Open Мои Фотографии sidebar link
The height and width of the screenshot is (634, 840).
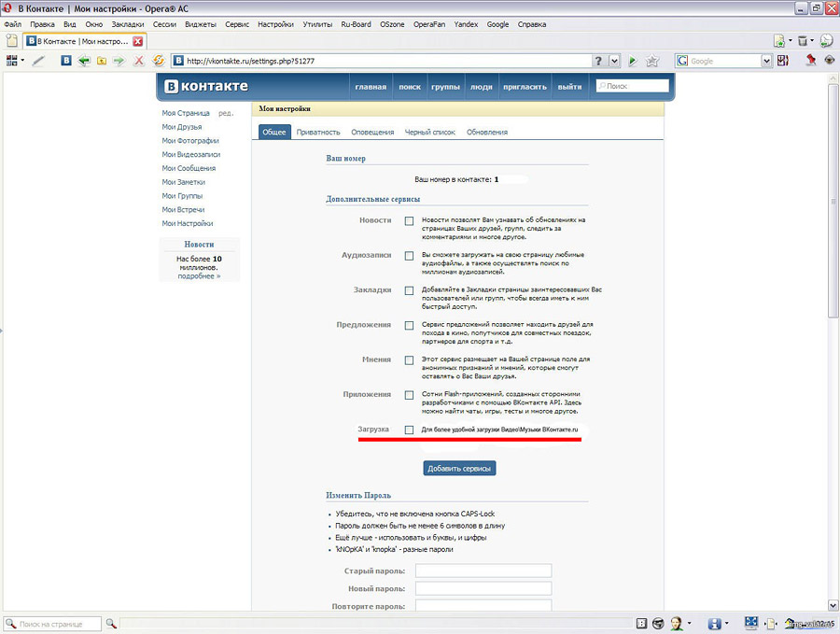coord(190,141)
